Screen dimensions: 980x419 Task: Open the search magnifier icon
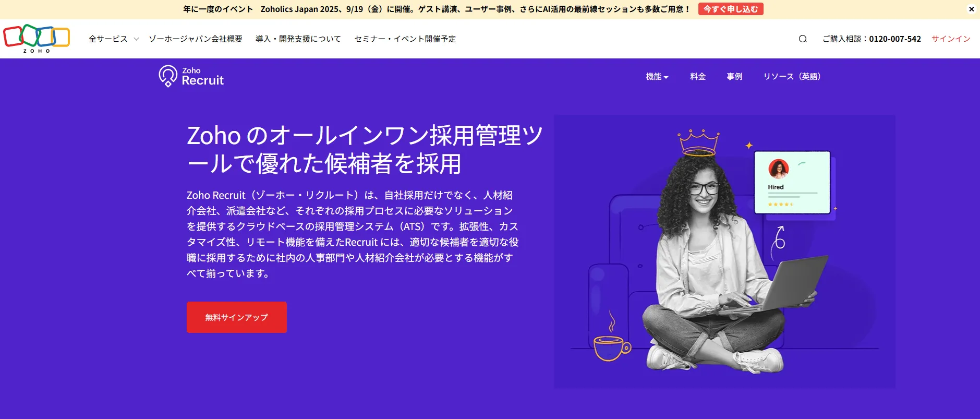pyautogui.click(x=803, y=39)
